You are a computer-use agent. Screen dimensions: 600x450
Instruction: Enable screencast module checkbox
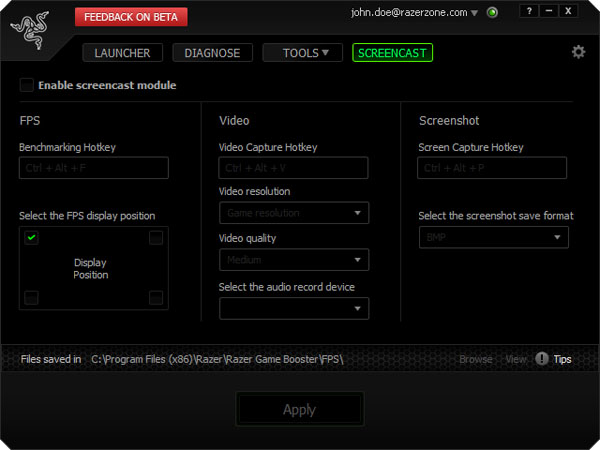27,85
